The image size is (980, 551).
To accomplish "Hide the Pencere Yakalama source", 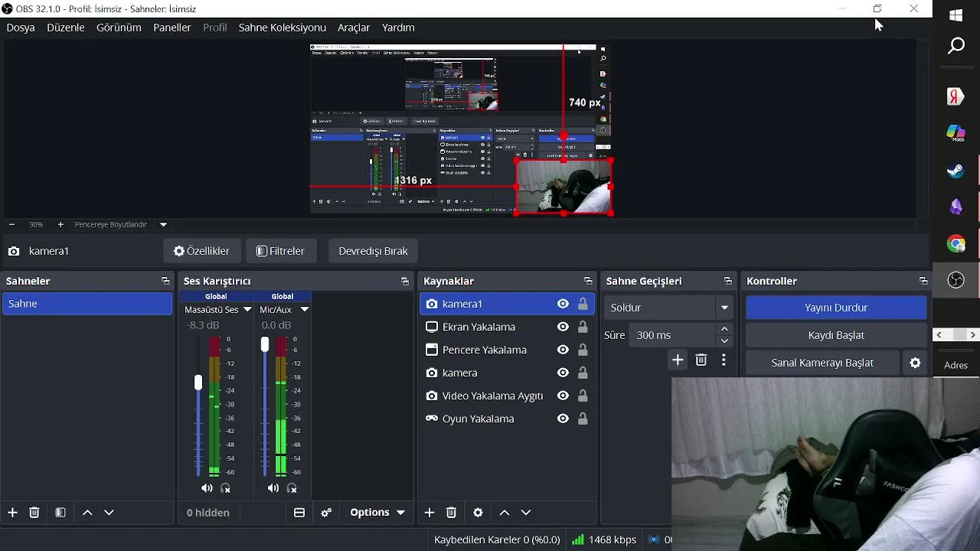I will 563,350.
